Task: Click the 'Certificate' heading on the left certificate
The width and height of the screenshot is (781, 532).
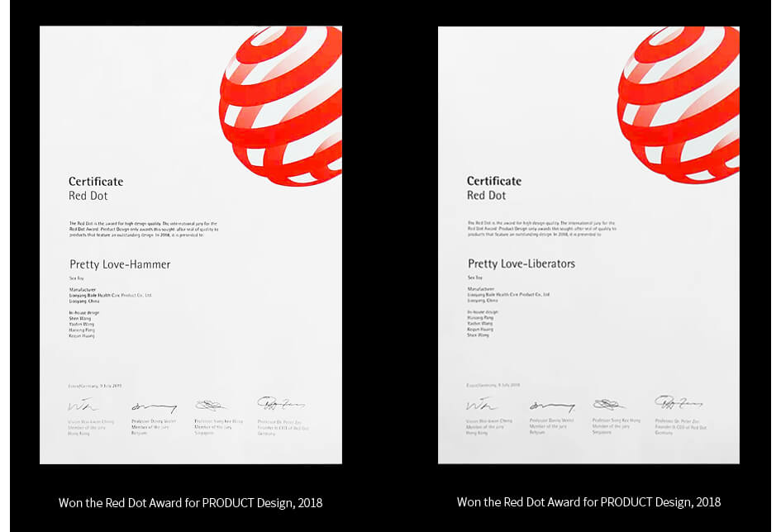Action: (96, 182)
